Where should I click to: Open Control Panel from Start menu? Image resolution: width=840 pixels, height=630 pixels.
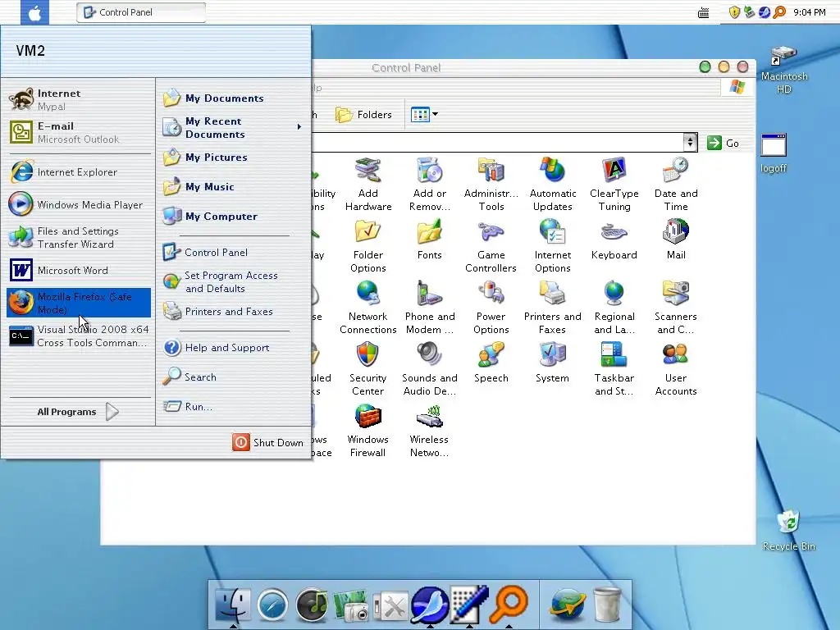tap(232, 252)
